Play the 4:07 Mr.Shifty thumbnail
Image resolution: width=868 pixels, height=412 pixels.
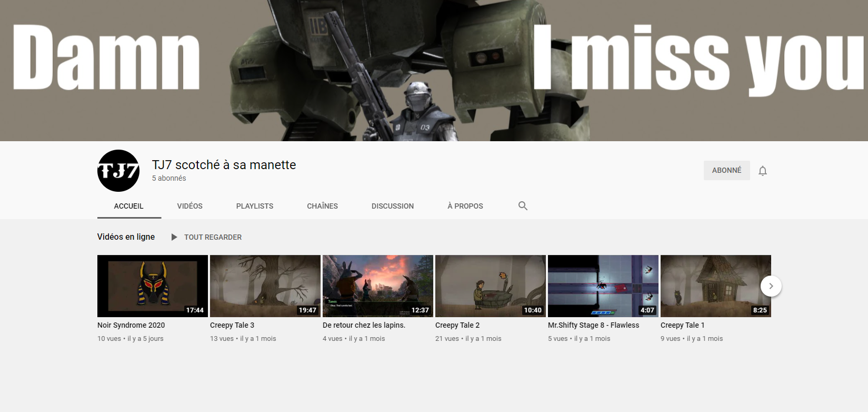click(x=603, y=286)
